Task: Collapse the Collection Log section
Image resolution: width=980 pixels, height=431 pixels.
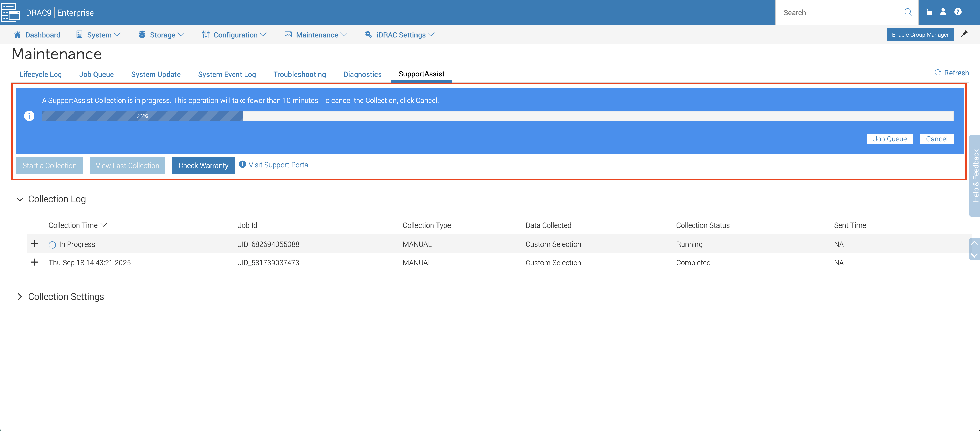Action: click(x=20, y=199)
